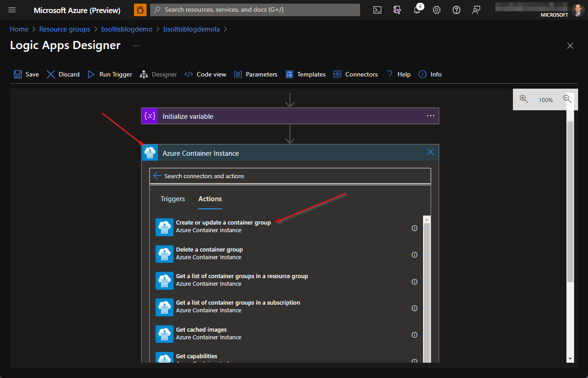The image size is (588, 378).
Task: Open the portal hamburger menu
Action: 12,9
